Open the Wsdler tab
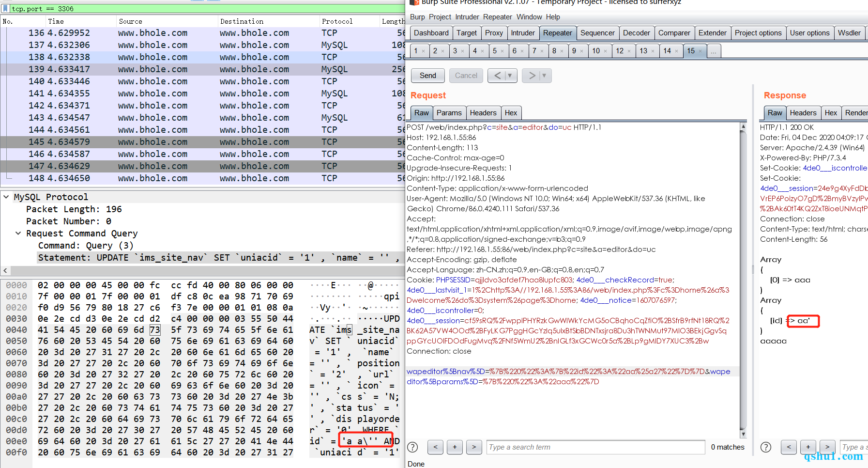The width and height of the screenshot is (868, 468). pos(850,33)
